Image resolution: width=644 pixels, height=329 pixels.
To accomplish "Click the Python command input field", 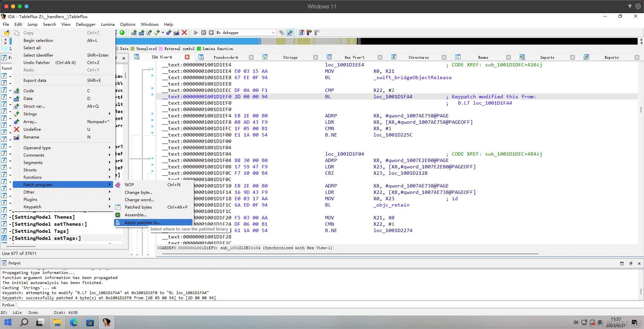I will pos(330,305).
